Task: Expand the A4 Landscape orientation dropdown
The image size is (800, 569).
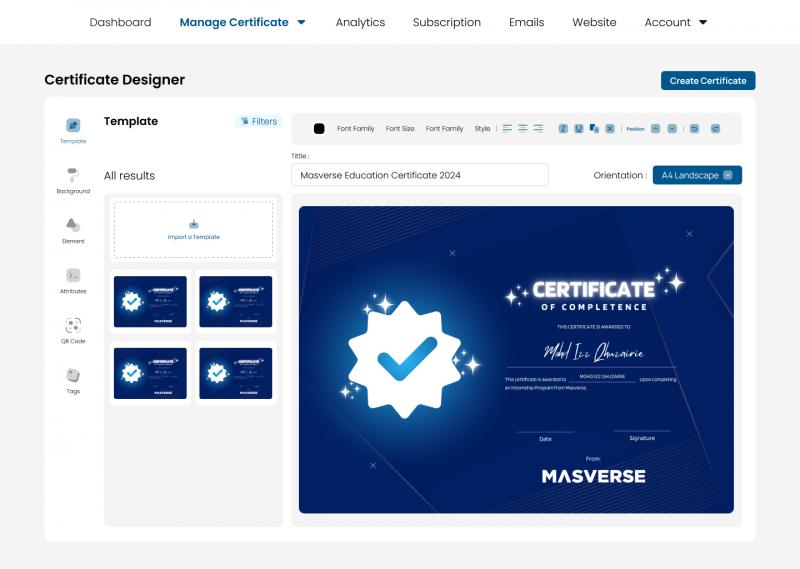Action: 697,175
